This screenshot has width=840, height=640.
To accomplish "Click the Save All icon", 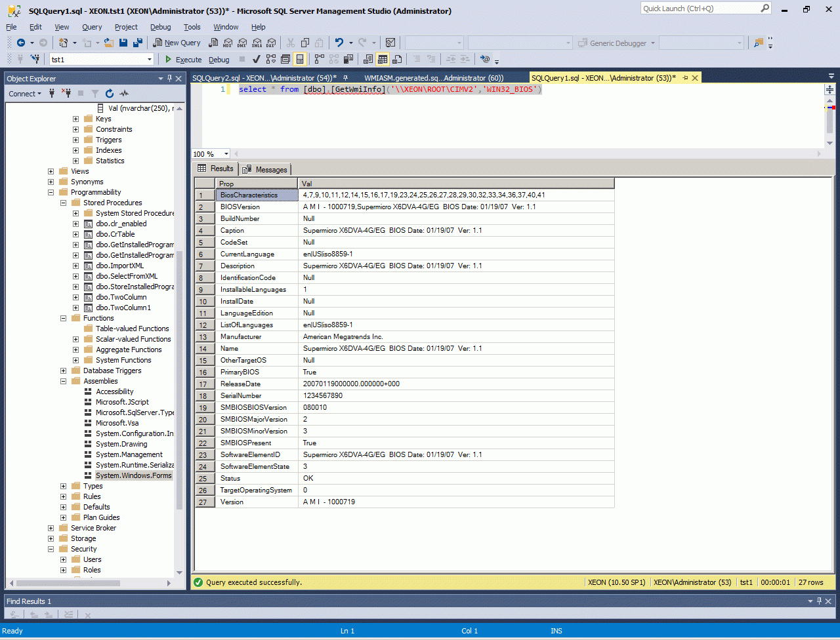I will point(138,43).
